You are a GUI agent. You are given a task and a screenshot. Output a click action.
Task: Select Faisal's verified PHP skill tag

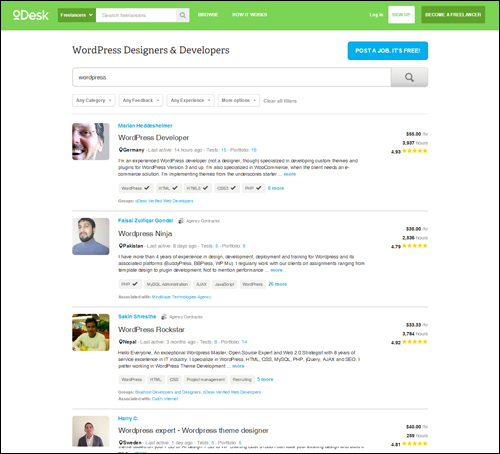[x=129, y=284]
